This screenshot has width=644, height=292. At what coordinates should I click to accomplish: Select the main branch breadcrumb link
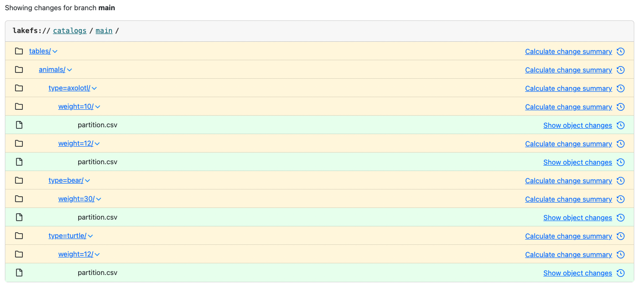click(104, 30)
